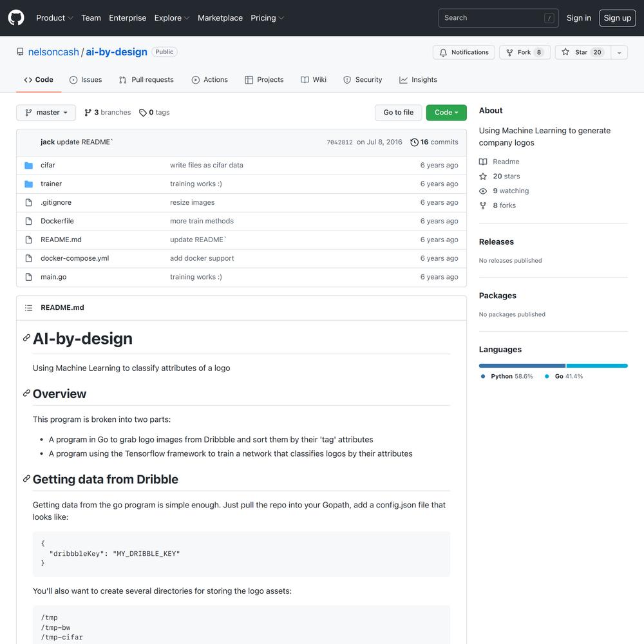Open the README.md file link

pos(61,240)
